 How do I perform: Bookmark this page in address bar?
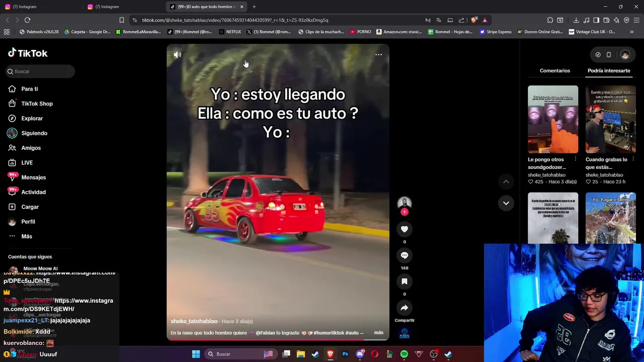[x=121, y=20]
